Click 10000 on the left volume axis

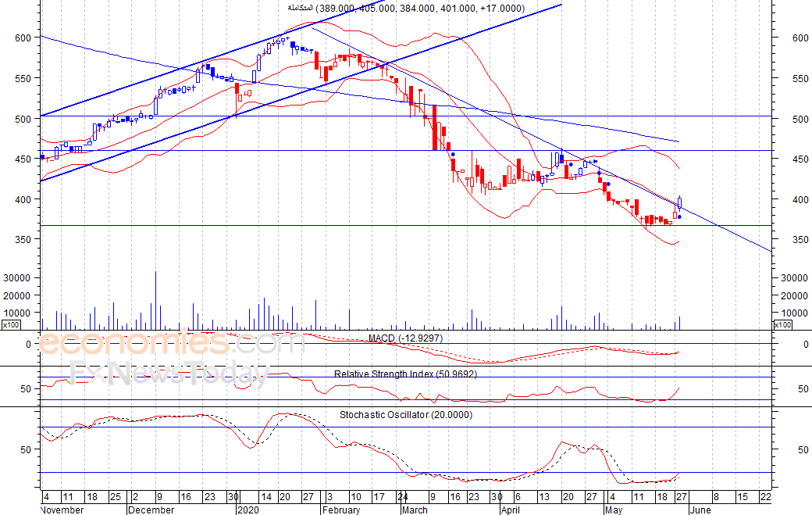pos(17,313)
